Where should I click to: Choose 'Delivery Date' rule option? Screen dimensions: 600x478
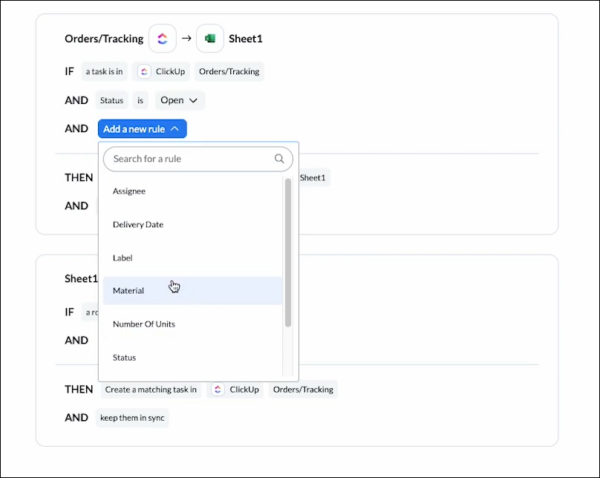pyautogui.click(x=138, y=224)
